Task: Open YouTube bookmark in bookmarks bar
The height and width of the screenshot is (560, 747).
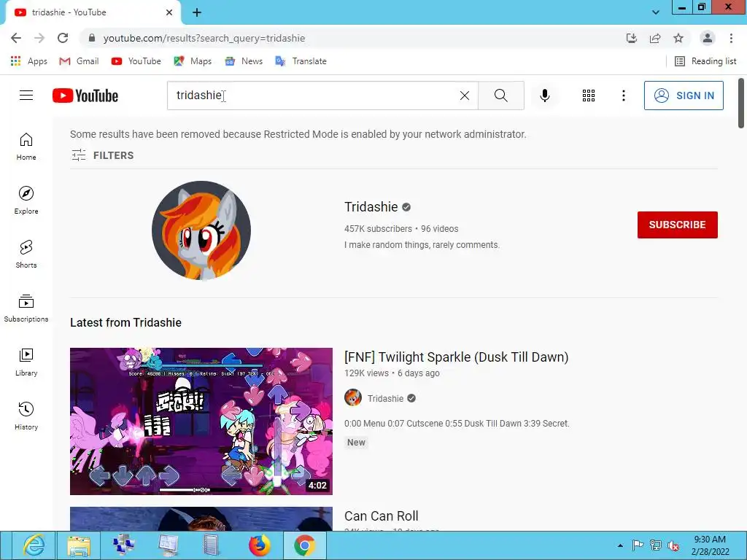Action: pyautogui.click(x=136, y=61)
